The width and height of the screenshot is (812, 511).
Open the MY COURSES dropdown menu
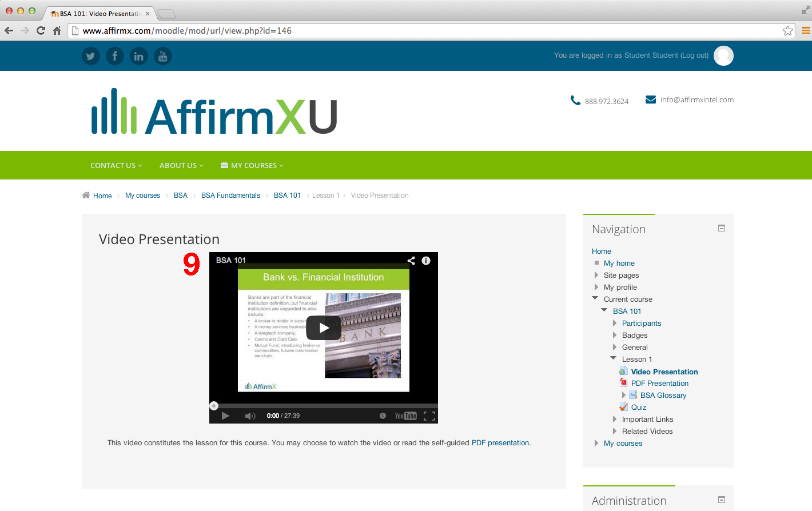252,165
